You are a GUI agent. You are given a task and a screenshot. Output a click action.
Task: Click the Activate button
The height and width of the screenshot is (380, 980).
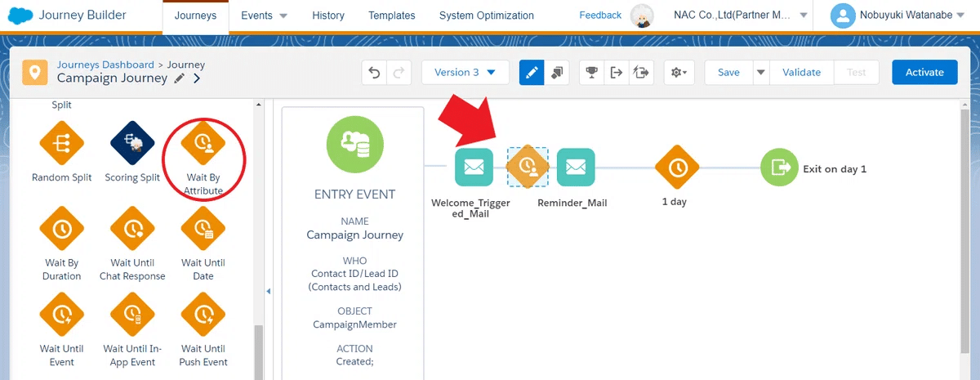pos(925,72)
